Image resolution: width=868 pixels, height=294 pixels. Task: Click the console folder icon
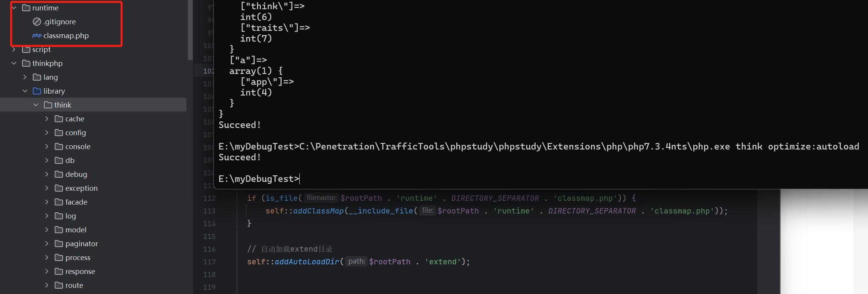click(59, 146)
